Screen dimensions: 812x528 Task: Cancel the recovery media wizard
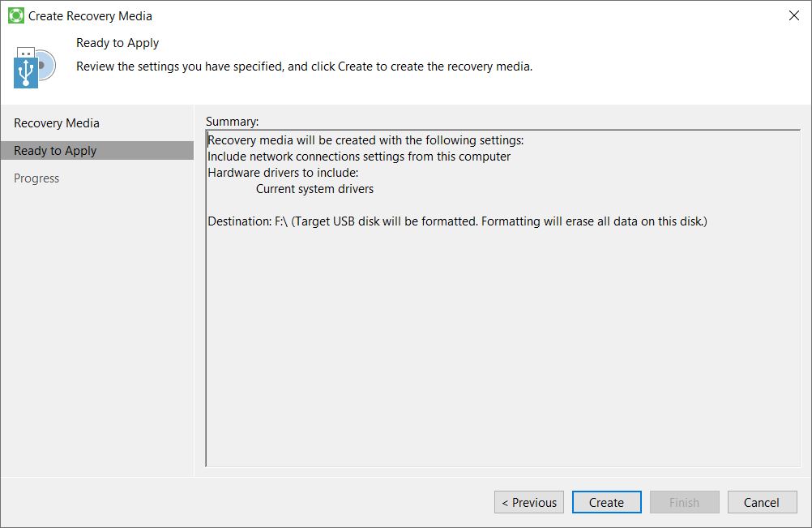coord(761,502)
